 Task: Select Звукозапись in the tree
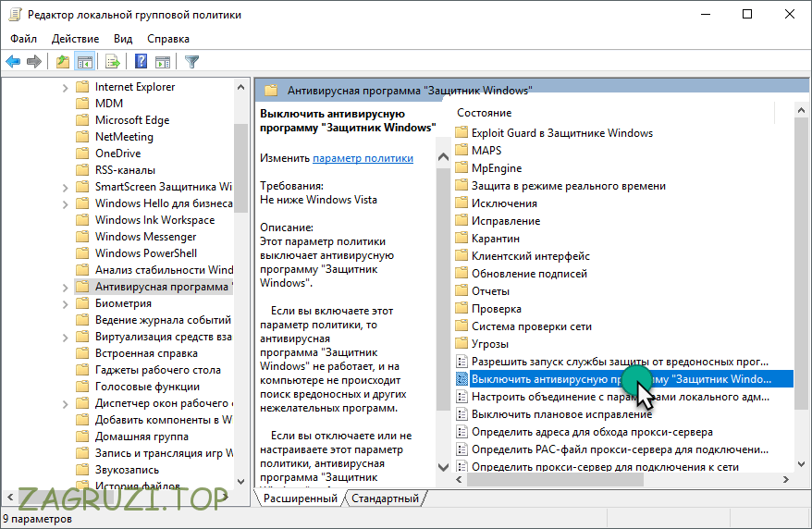127,470
